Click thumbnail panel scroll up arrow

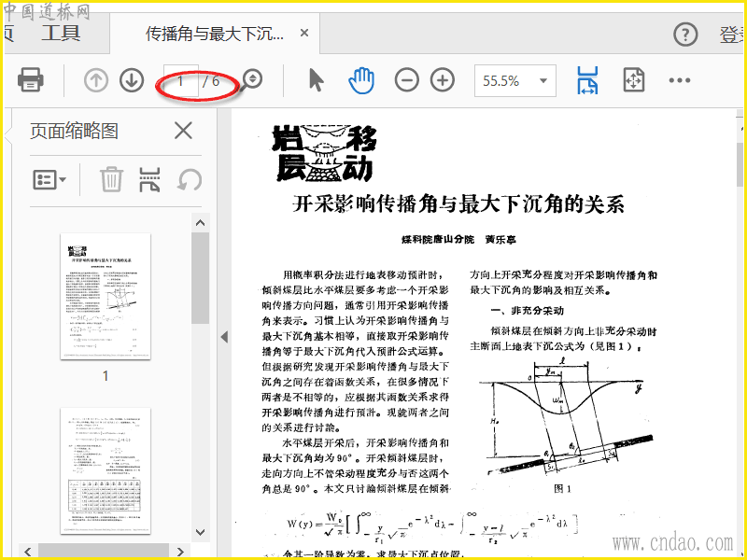click(200, 223)
